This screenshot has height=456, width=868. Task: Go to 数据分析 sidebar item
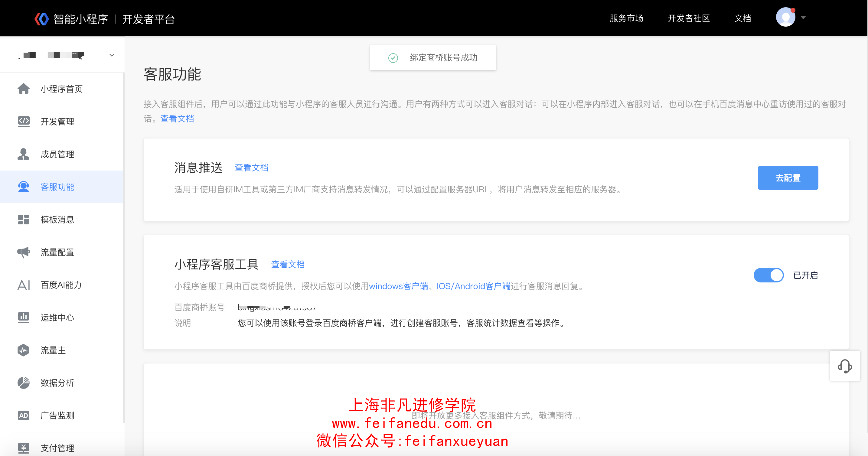pyautogui.click(x=62, y=383)
